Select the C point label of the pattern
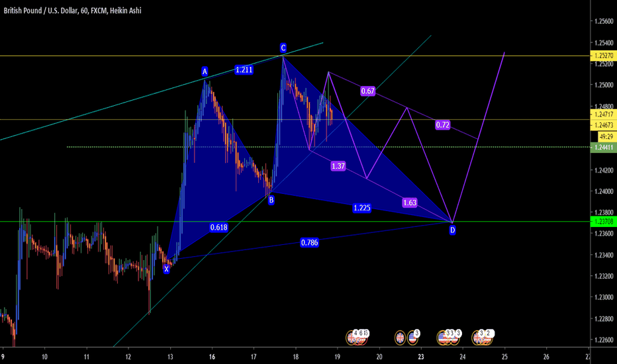 283,48
